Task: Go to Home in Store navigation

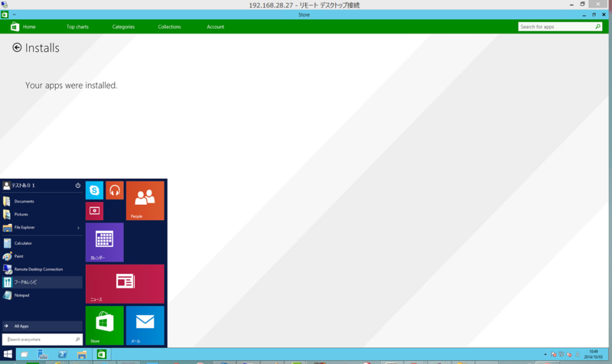Action: click(29, 27)
